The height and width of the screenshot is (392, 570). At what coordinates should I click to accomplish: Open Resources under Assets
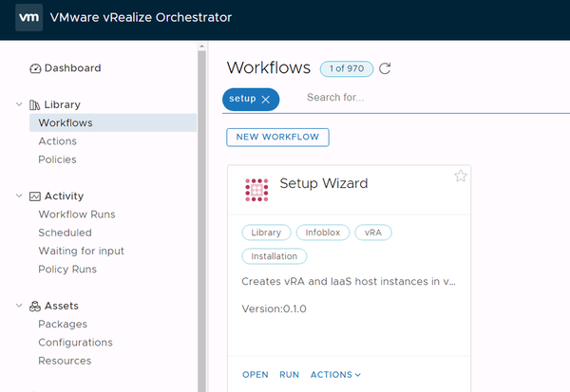point(65,361)
